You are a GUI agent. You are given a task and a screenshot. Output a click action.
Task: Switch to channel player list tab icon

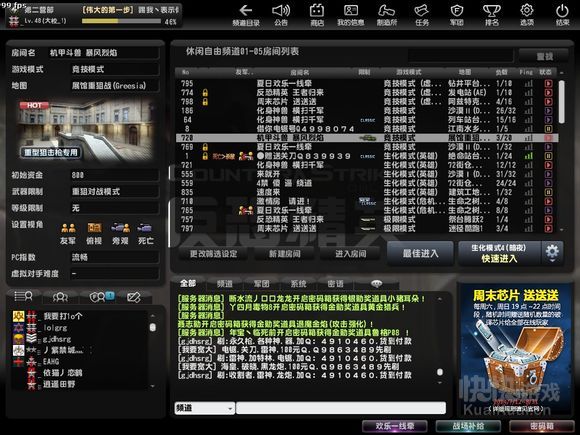pyautogui.click(x=23, y=296)
